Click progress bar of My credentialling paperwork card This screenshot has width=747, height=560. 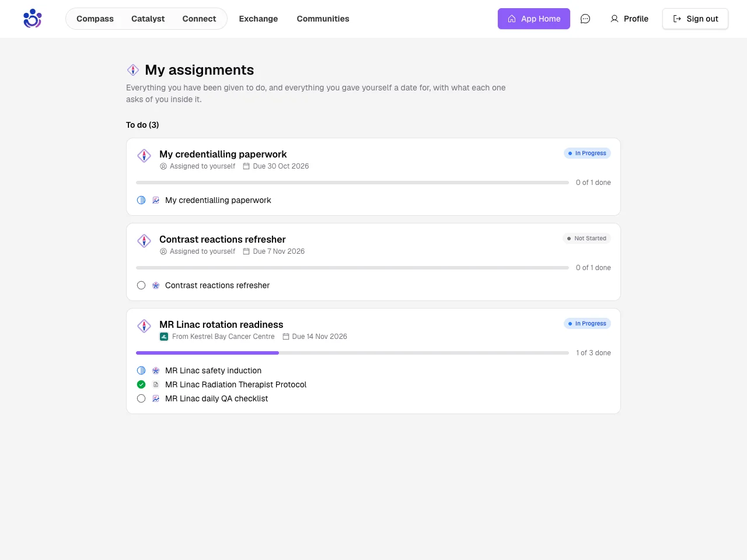coord(352,183)
